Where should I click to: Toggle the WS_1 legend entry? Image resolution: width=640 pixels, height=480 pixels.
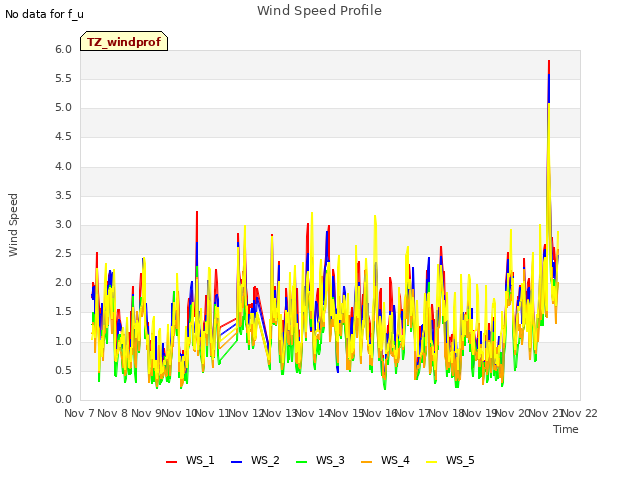pos(190,460)
